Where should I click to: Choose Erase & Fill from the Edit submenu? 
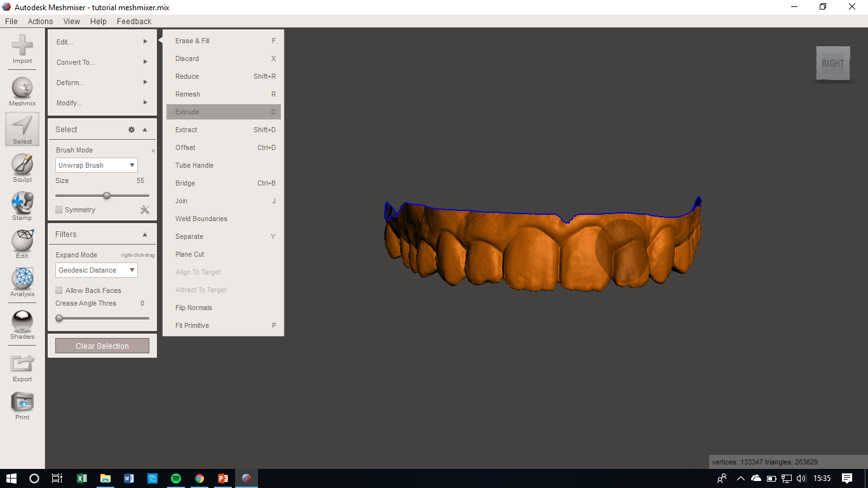tap(224, 41)
